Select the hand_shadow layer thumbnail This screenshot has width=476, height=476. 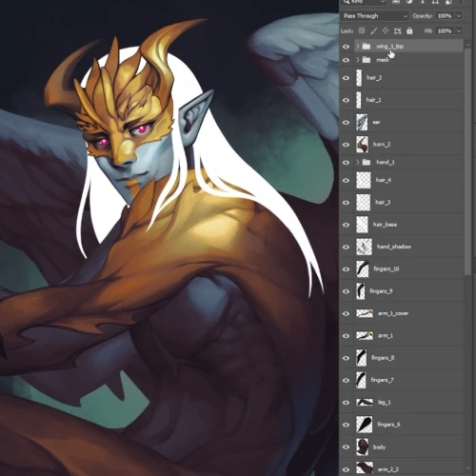pyautogui.click(x=364, y=247)
